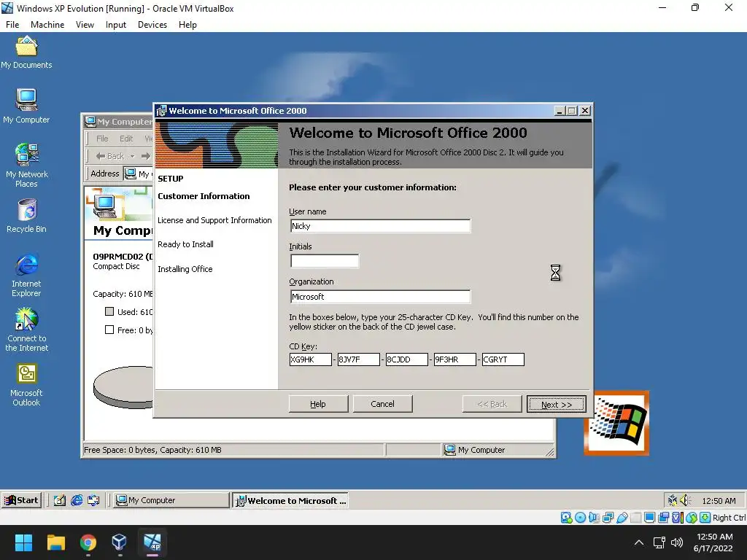Click VirtualBox audio indicator icon
The height and width of the screenshot is (560, 747).
click(x=594, y=518)
